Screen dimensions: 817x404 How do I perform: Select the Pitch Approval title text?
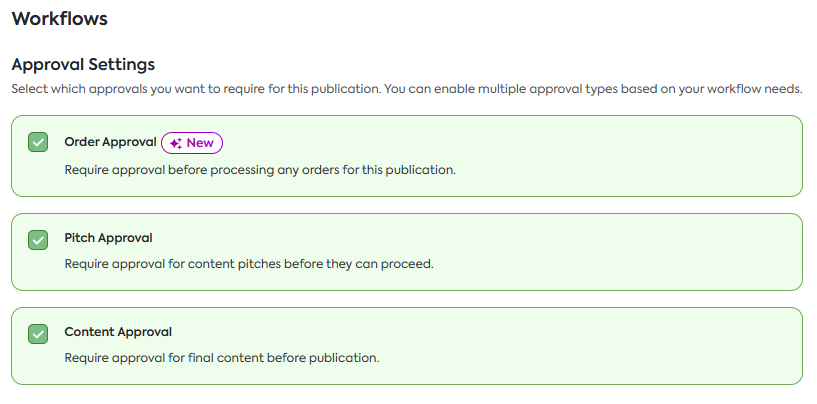[108, 238]
